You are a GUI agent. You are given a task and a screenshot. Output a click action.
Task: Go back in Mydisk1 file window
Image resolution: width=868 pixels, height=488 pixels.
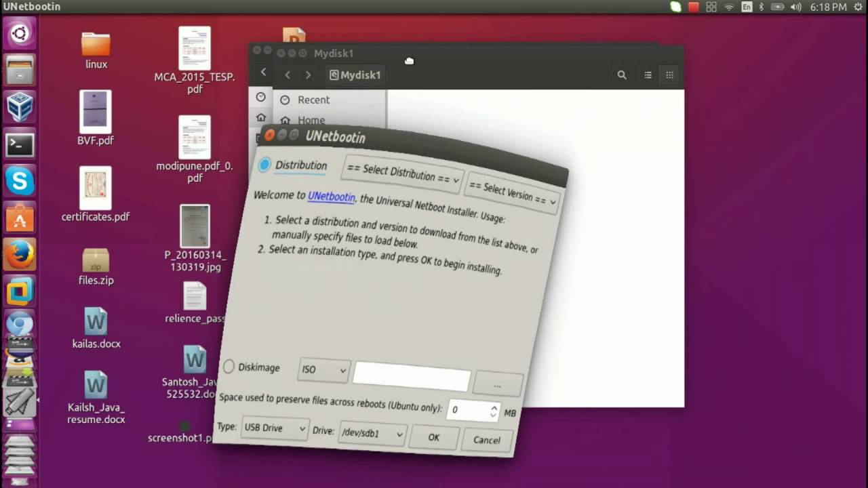tap(288, 75)
